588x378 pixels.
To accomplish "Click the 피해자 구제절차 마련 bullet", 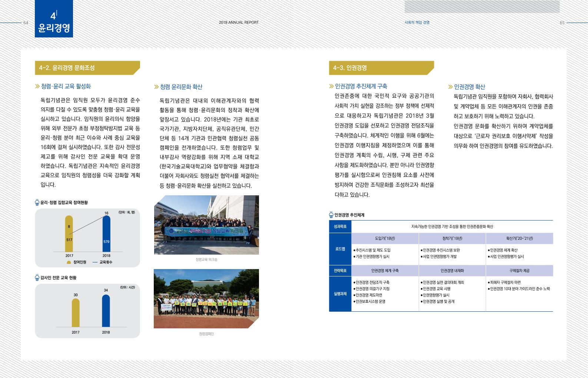I will coord(504,282).
